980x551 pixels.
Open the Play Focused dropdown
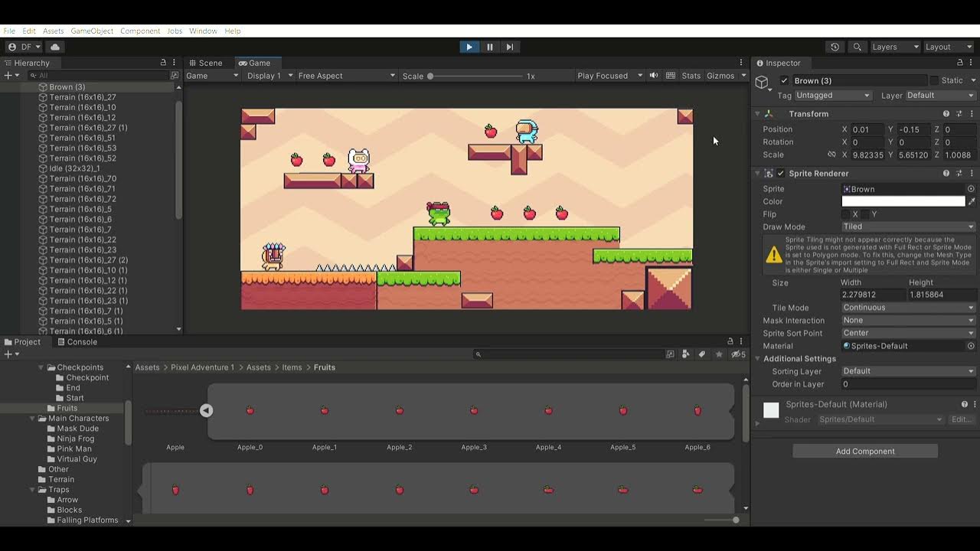[x=611, y=75]
